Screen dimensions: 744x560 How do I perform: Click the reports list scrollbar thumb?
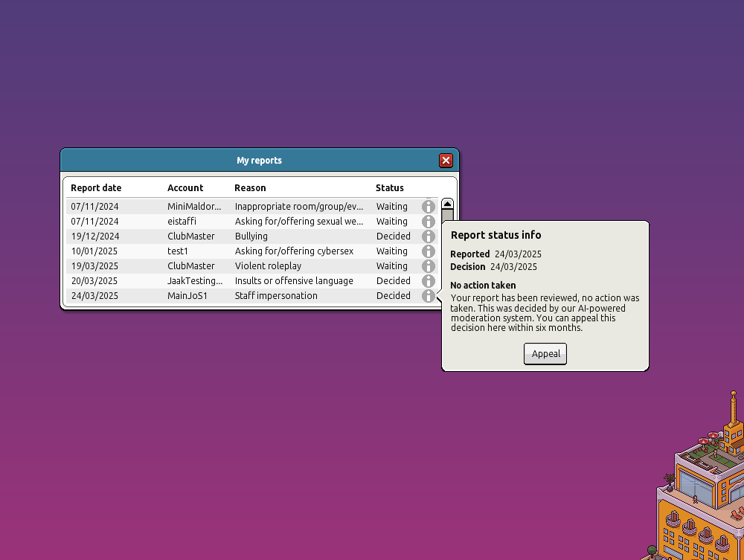pos(447,216)
